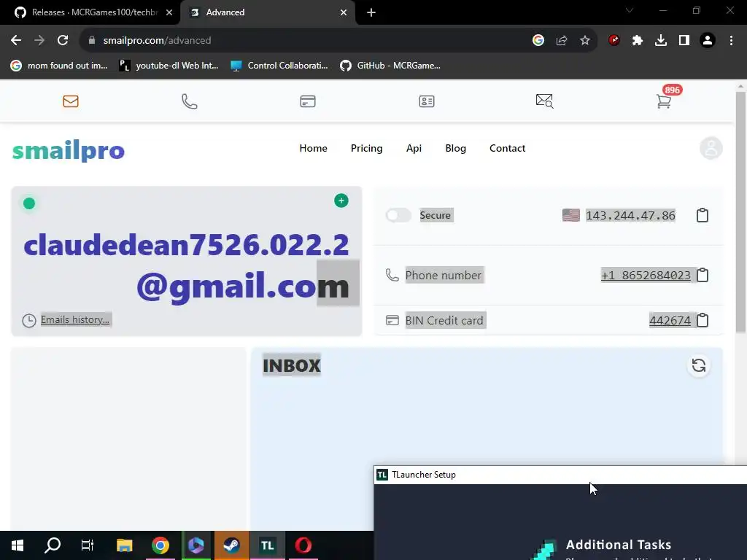This screenshot has height=560, width=747.
Task: Open File Explorer from the taskbar
Action: 124,545
